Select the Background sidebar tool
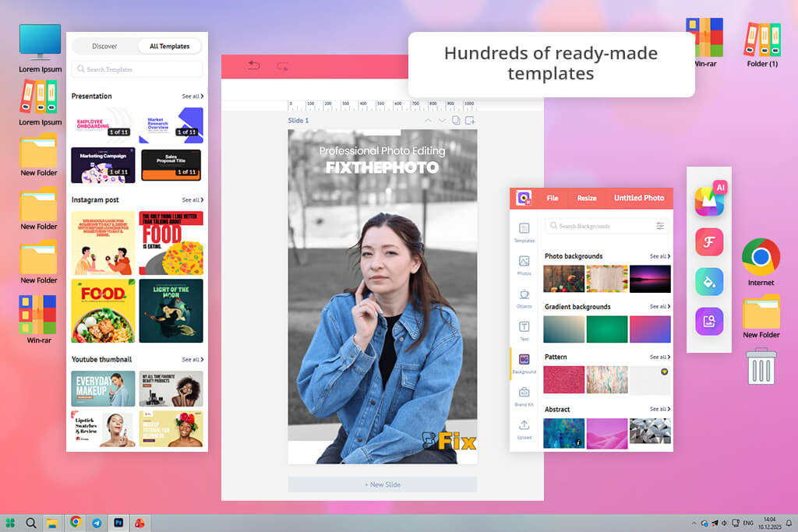This screenshot has width=798, height=532. 524,365
